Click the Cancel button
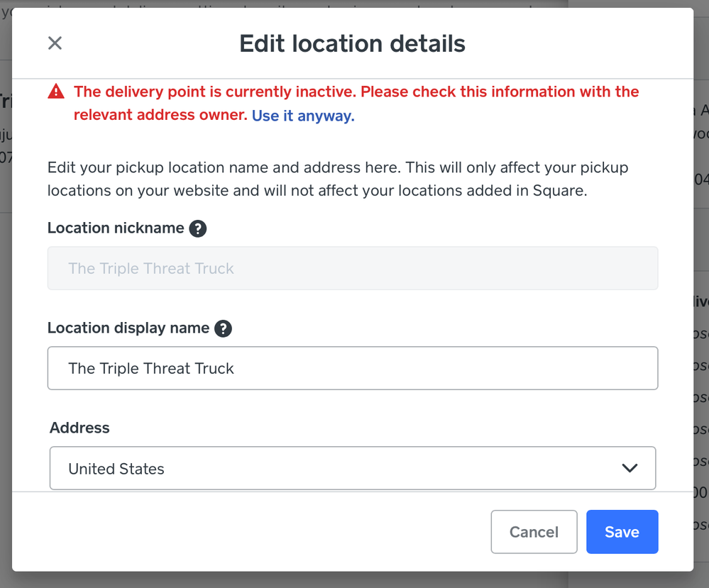The image size is (709, 588). [534, 532]
